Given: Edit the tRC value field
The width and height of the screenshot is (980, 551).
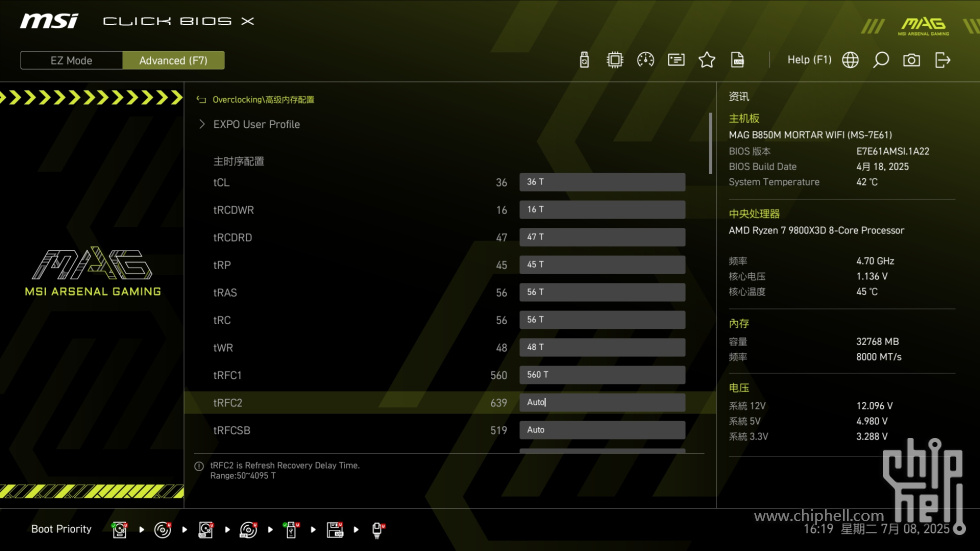Looking at the screenshot, I should [602, 319].
